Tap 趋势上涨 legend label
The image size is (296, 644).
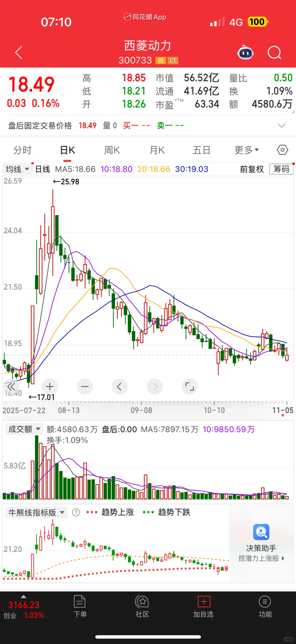[x=118, y=512]
